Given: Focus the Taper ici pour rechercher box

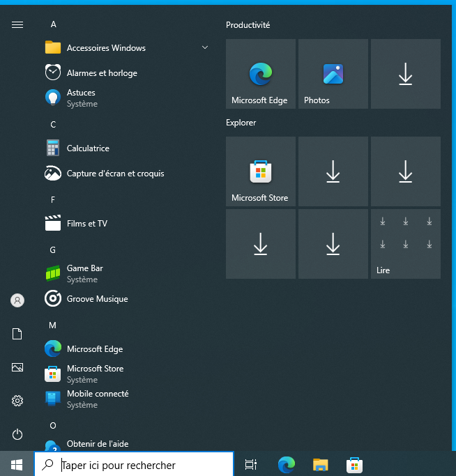Looking at the screenshot, I should click(134, 464).
